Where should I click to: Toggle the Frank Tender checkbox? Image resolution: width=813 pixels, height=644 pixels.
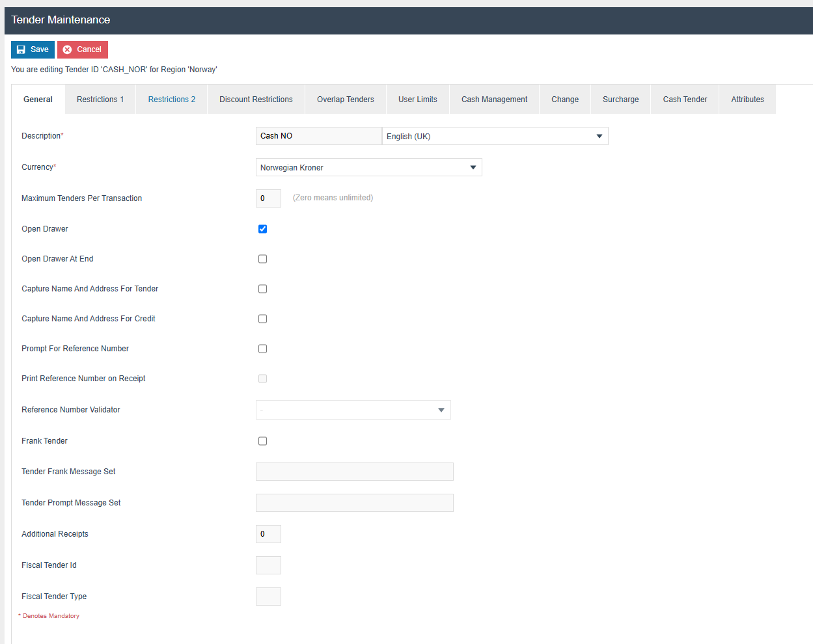[x=263, y=441]
